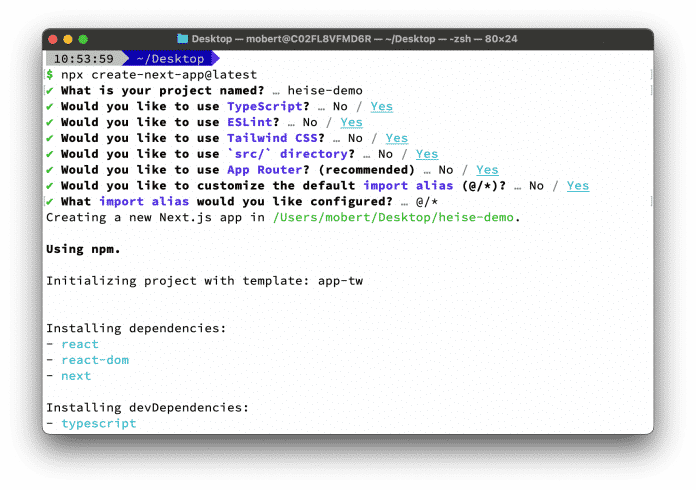The image size is (696, 490).
Task: Click the blue 'Tailwind CSS' keyword
Action: [x=273, y=138]
